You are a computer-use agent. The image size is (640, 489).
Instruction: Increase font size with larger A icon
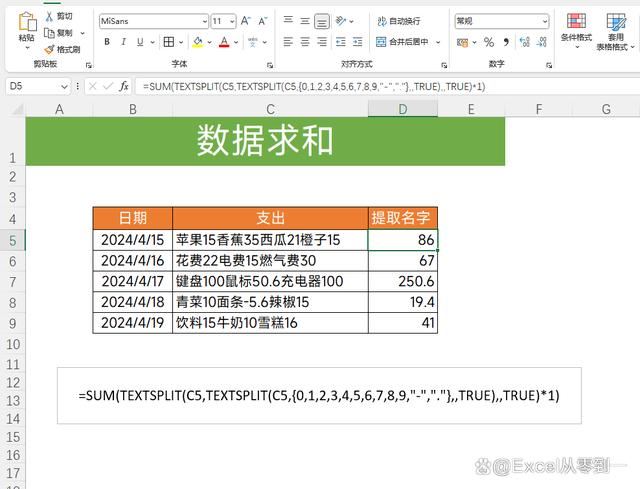pos(246,21)
